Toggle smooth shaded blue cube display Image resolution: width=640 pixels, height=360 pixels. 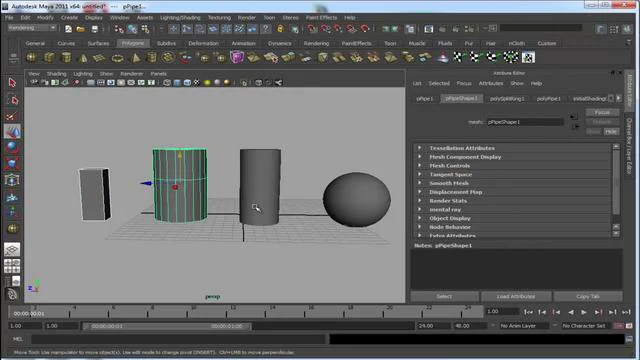177,82
